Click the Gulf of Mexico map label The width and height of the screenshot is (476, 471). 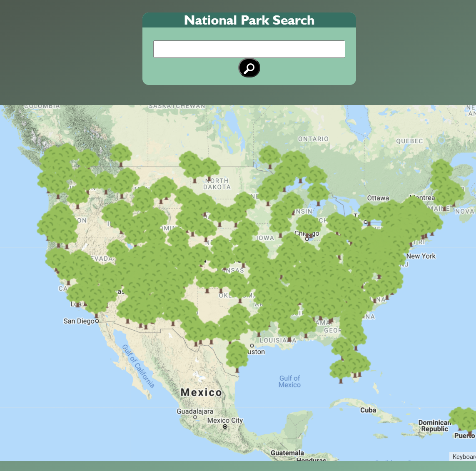[289, 381]
